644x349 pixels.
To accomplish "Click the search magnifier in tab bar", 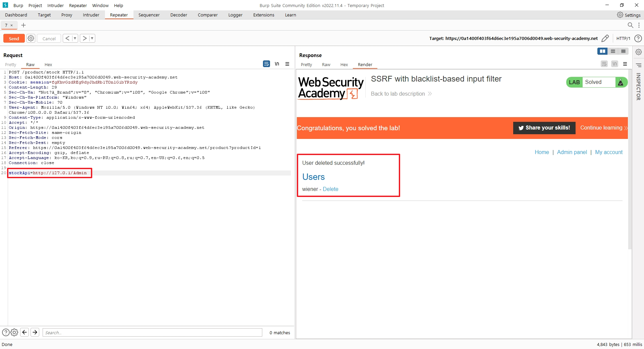I will point(630,25).
